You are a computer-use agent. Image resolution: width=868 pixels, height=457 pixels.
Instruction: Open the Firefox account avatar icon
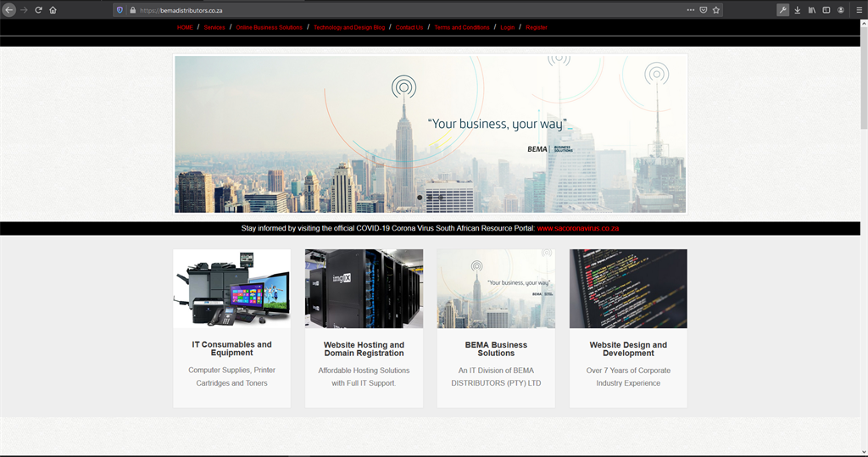tap(840, 10)
